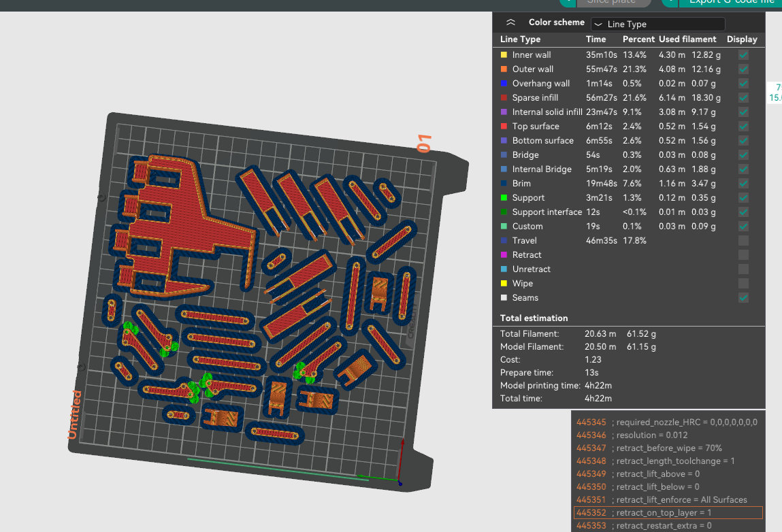The image size is (782, 532).
Task: Click the Bottom surface color swatch
Action: 504,141
